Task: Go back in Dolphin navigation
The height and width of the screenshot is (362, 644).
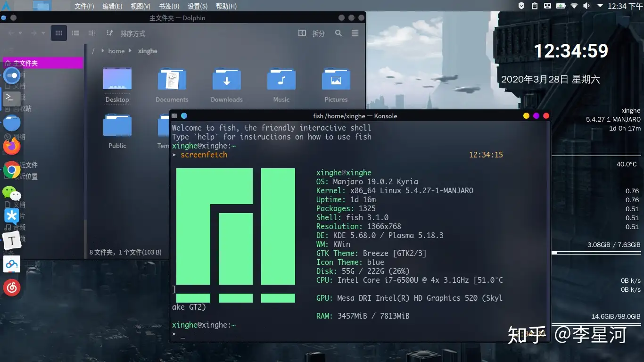Action: pos(11,33)
